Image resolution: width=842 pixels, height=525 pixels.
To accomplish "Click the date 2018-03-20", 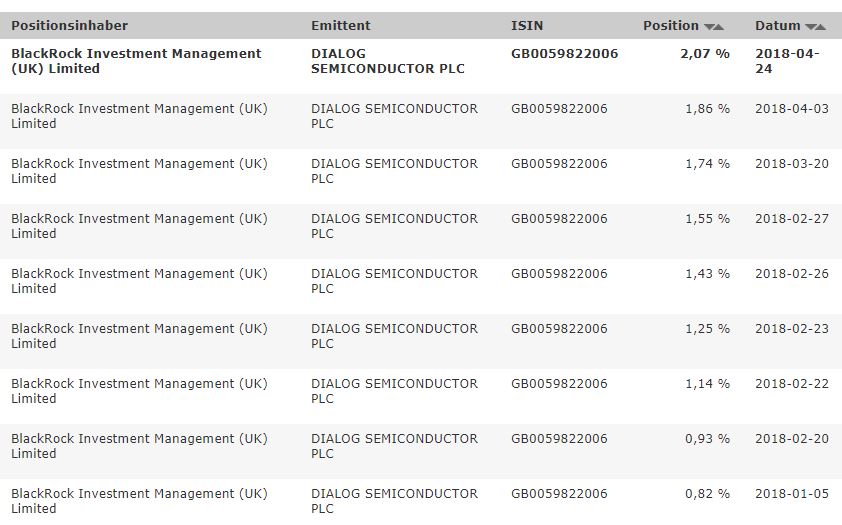I will 792,164.
